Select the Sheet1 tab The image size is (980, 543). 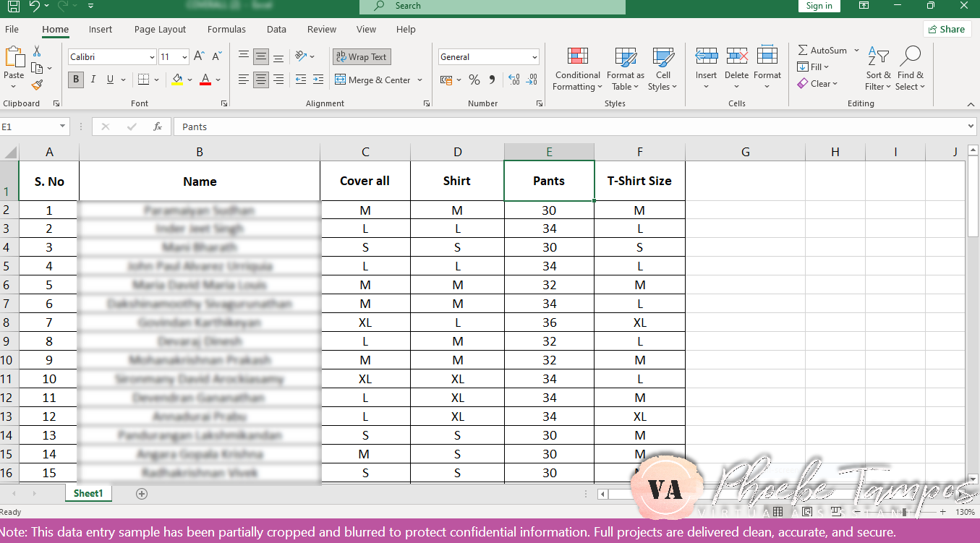pos(88,493)
